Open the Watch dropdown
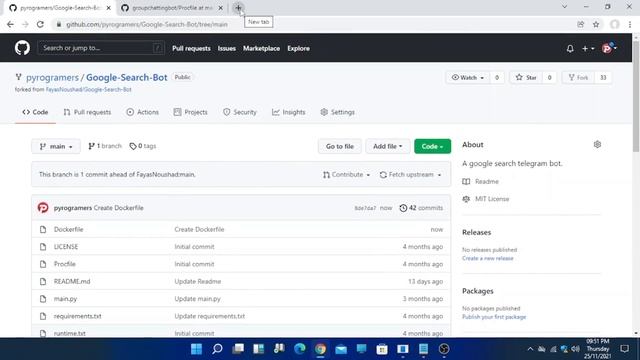 pos(467,78)
